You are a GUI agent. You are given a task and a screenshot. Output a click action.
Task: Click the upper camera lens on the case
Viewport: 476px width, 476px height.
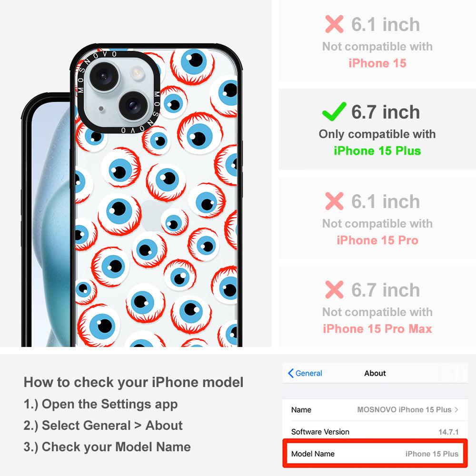tap(104, 76)
